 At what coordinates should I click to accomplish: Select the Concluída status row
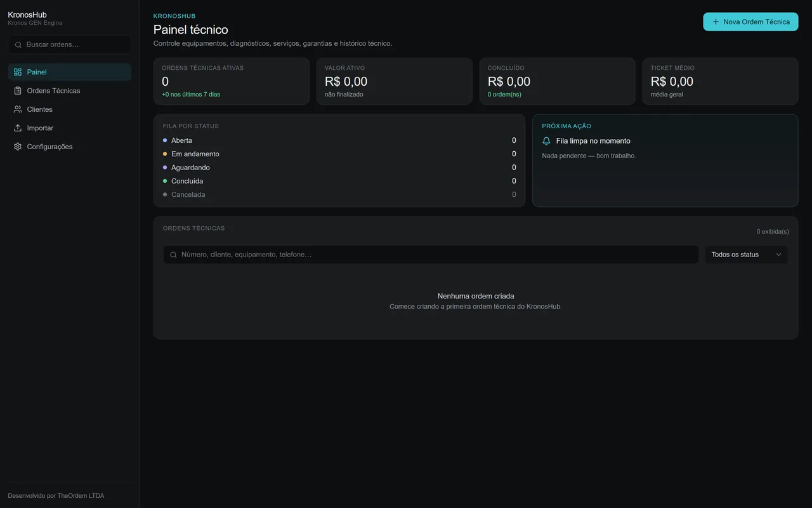pos(339,181)
